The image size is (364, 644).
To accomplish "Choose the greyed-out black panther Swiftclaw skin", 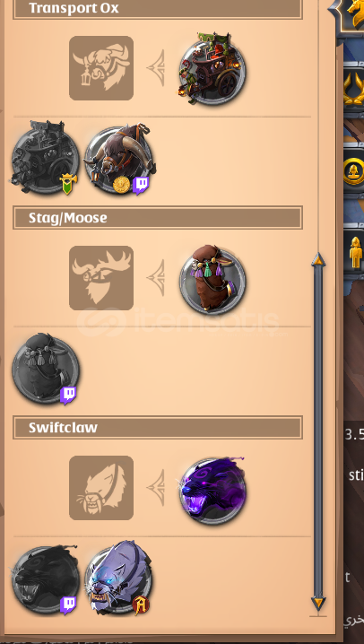I will 45,580.
